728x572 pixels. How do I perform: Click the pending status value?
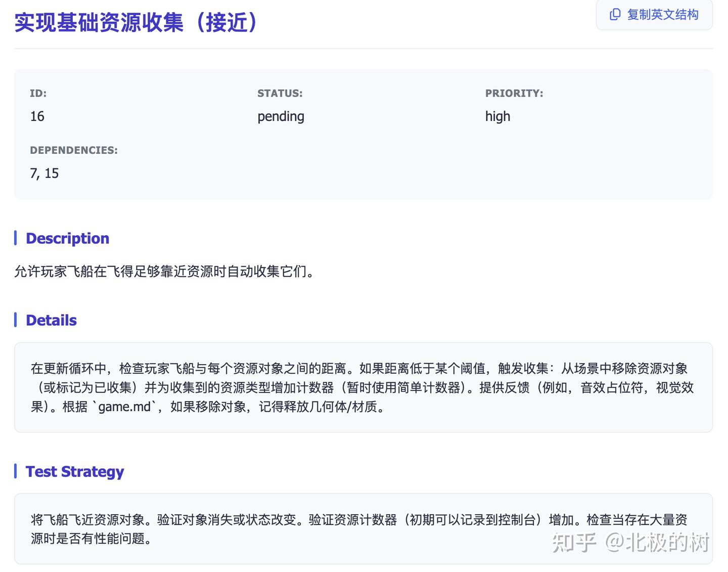280,116
